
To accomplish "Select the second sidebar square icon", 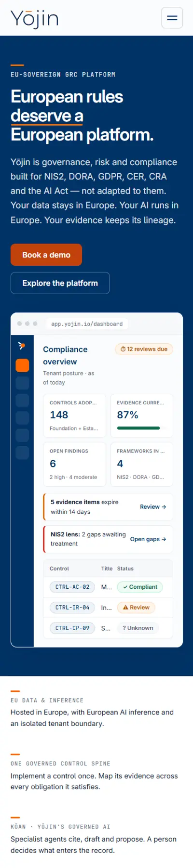I will point(22,383).
